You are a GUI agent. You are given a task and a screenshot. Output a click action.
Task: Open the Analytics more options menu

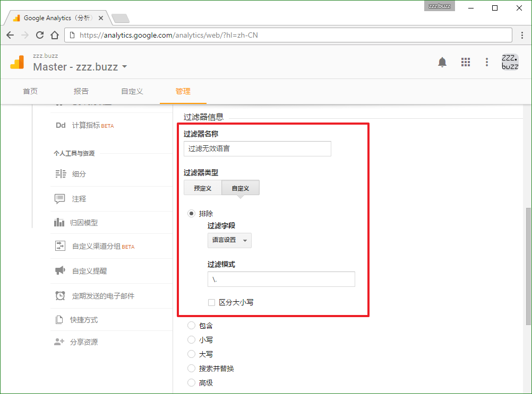[x=487, y=62]
